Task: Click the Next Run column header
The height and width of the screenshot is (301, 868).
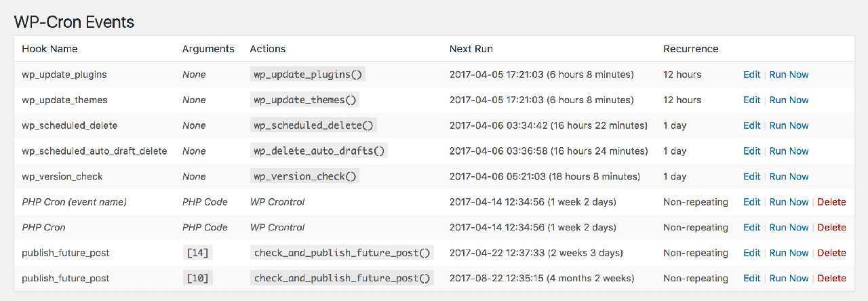Action: 471,49
